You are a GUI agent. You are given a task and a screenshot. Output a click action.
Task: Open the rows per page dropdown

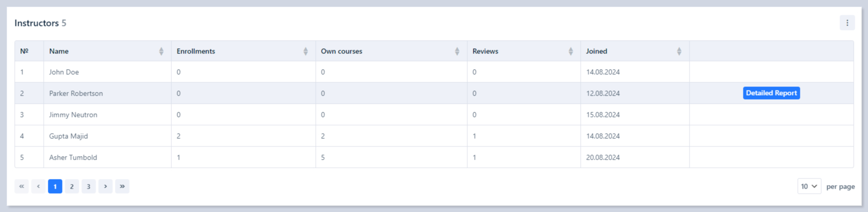pyautogui.click(x=809, y=187)
